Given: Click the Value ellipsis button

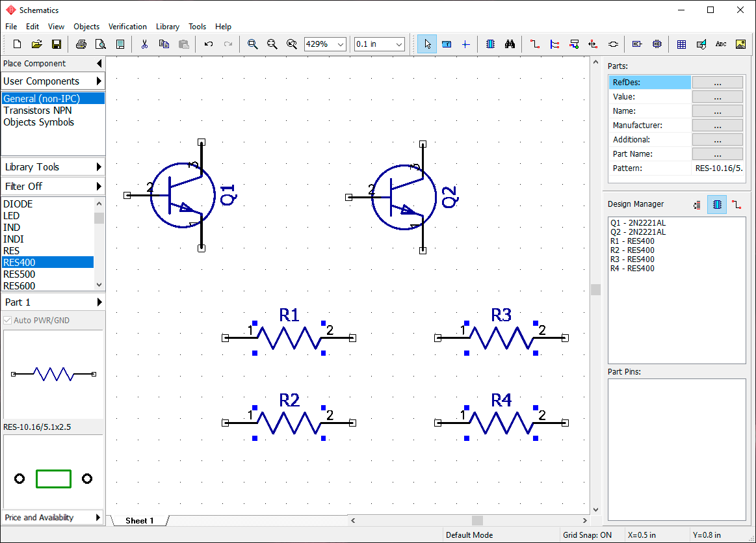Looking at the screenshot, I should click(x=718, y=97).
